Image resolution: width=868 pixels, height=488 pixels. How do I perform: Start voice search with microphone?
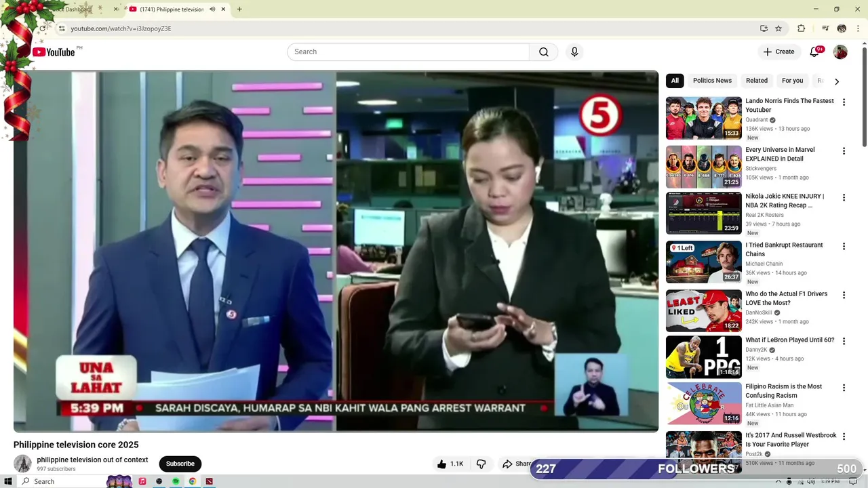pos(574,52)
